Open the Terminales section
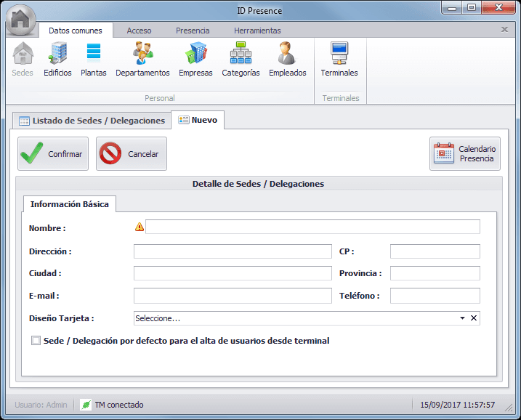Screen dimensions: 521x420 tap(339, 59)
